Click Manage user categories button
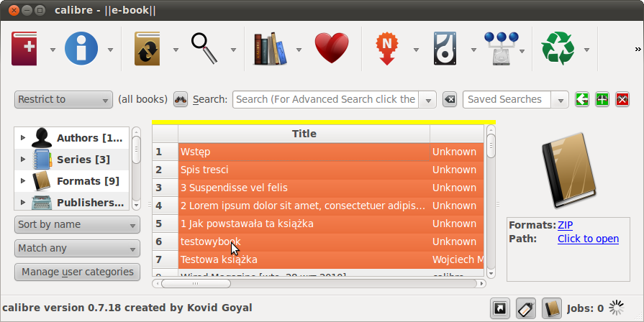 tap(77, 272)
